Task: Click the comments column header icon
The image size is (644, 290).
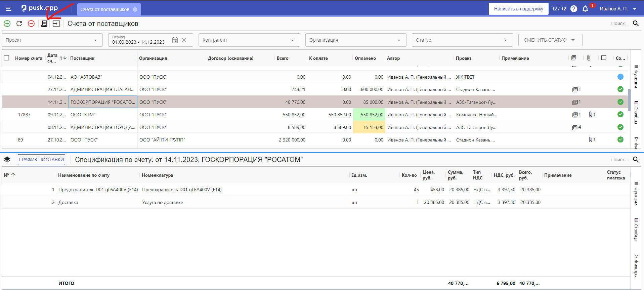Action: (x=604, y=58)
